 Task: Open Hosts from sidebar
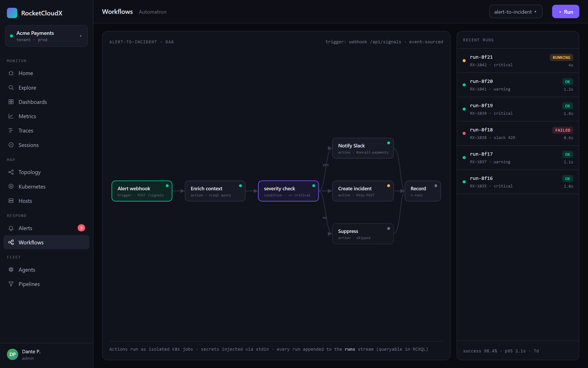pos(46,201)
